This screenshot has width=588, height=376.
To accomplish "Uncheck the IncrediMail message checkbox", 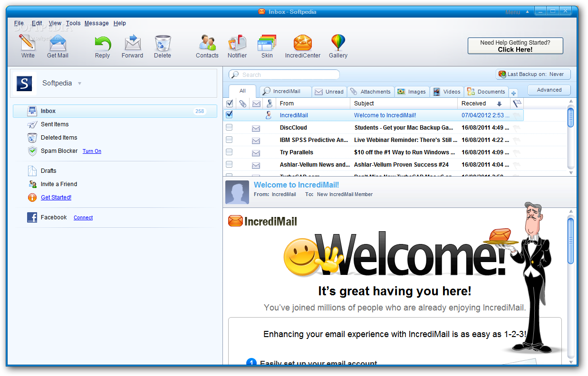I will pos(229,114).
